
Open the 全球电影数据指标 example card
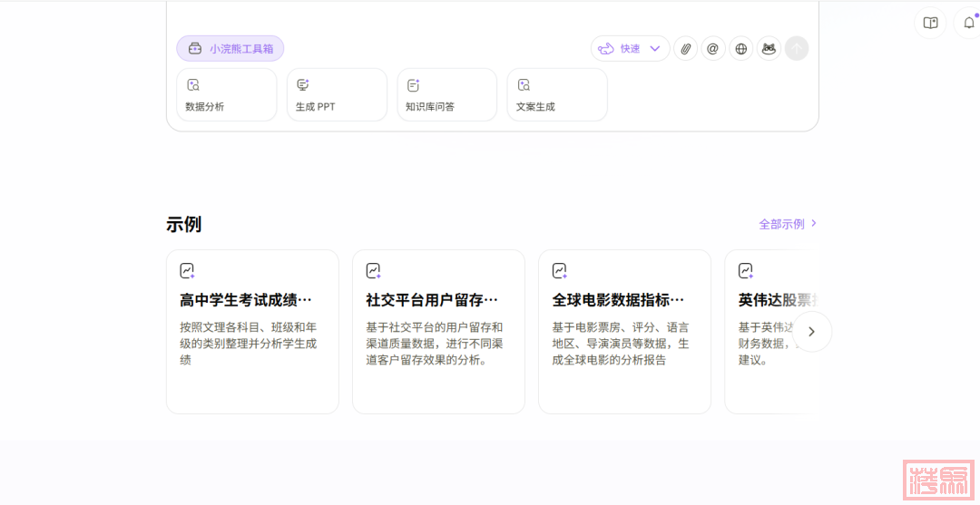tap(624, 332)
